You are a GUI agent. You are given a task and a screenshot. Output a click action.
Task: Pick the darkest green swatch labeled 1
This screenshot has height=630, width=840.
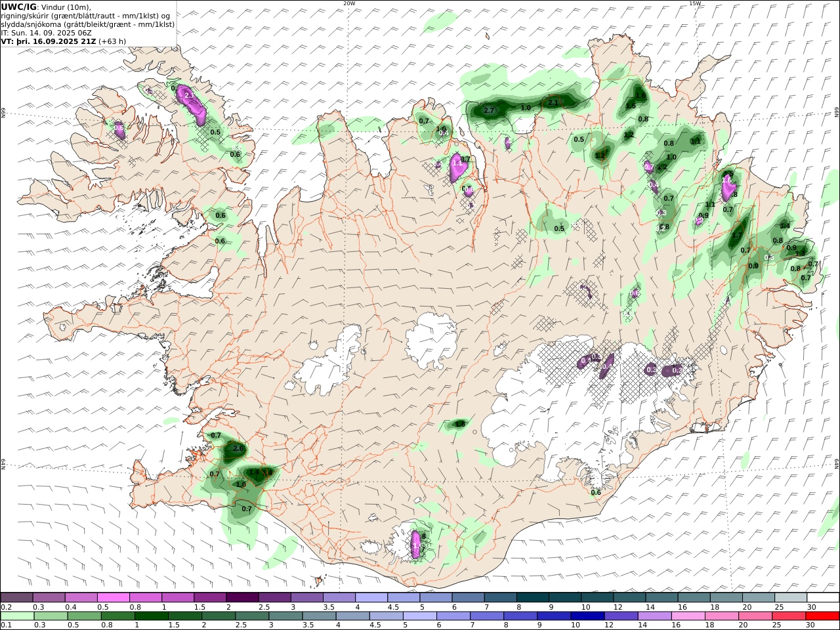(151, 616)
